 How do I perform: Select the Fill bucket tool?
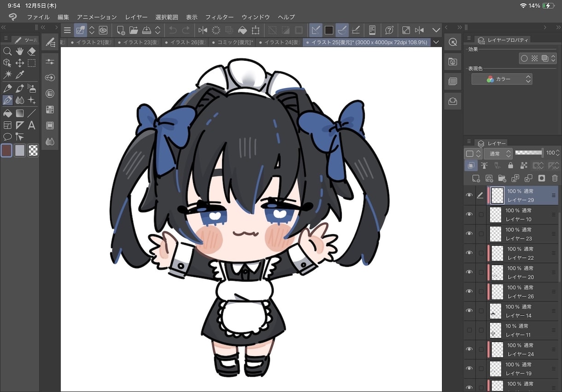tap(7, 113)
